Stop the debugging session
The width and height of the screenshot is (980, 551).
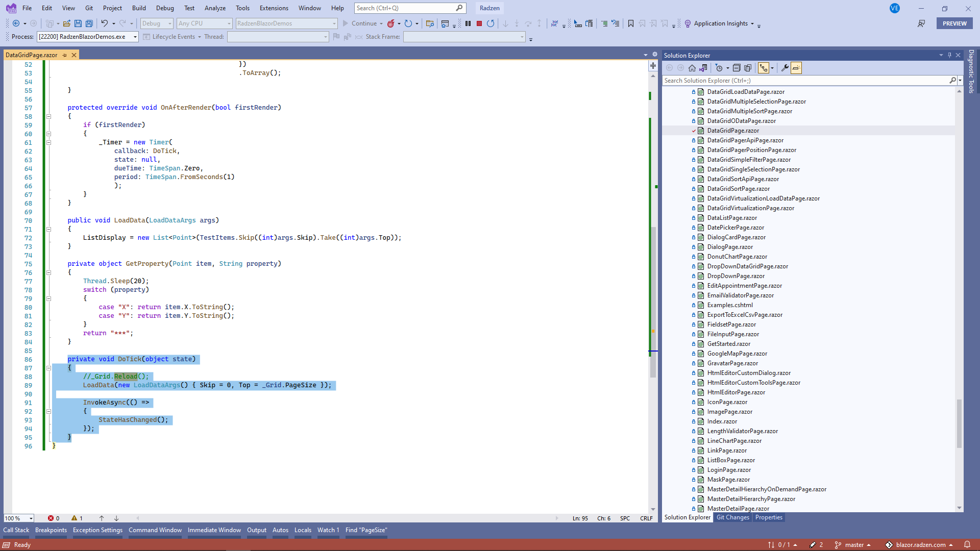pyautogui.click(x=479, y=23)
